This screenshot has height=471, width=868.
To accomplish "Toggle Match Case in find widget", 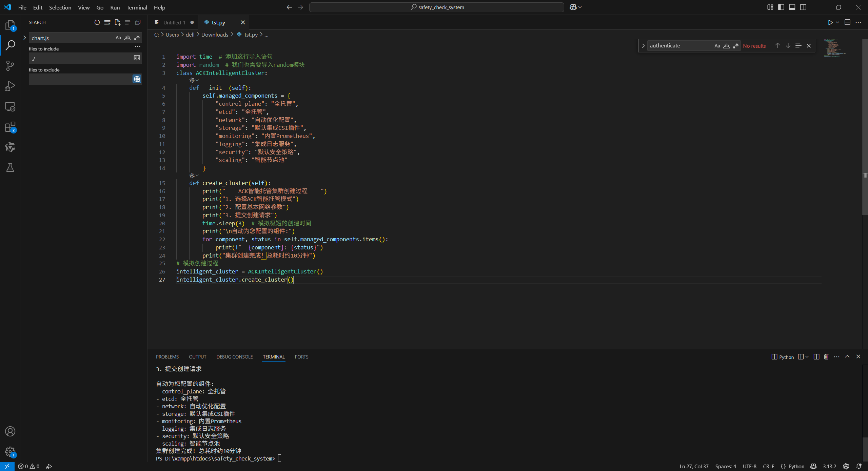I will tap(717, 46).
